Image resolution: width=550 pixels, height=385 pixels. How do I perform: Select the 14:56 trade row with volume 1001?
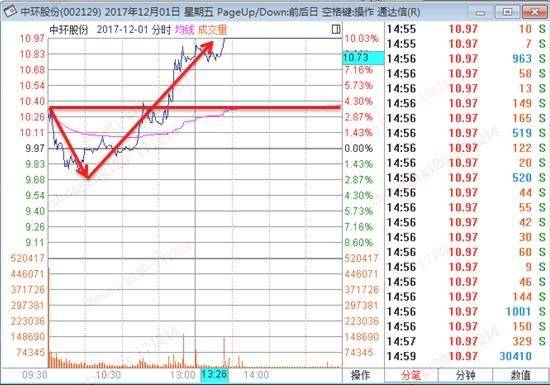(467, 311)
